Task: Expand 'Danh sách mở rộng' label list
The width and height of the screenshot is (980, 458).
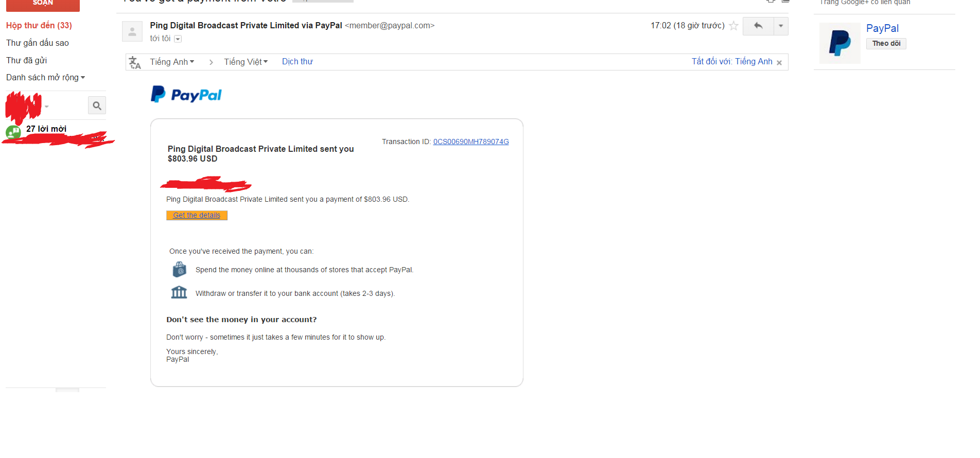Action: (x=45, y=77)
